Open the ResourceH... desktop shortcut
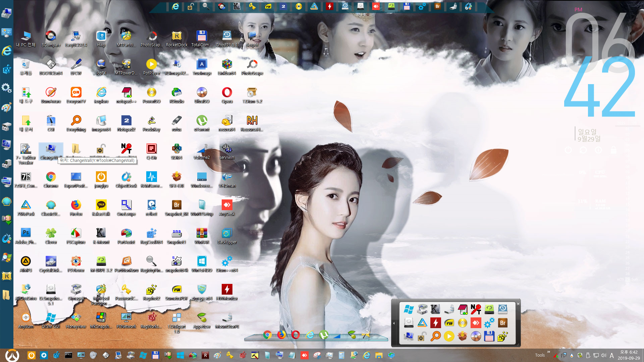The height and width of the screenshot is (362, 644). 252,123
